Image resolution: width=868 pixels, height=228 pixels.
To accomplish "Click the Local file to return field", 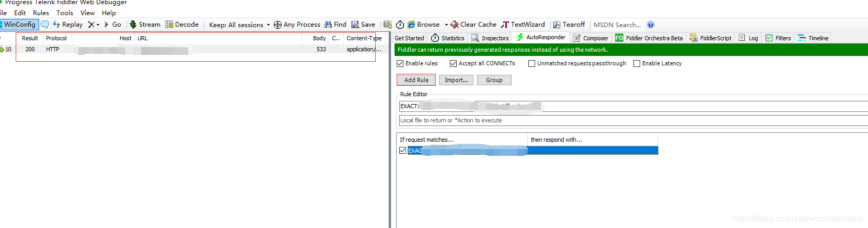I will (633, 120).
